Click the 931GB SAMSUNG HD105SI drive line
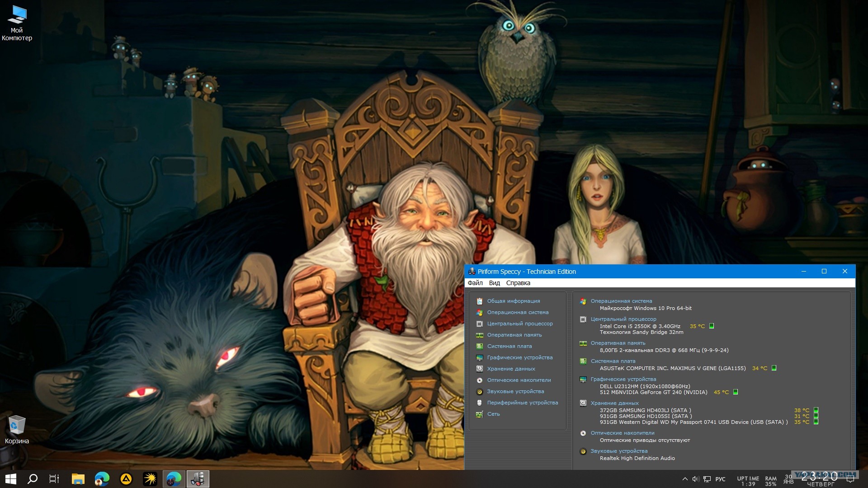The image size is (868, 488). click(646, 416)
